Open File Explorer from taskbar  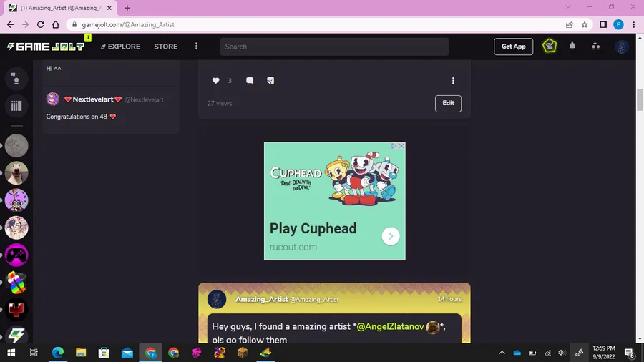81,353
